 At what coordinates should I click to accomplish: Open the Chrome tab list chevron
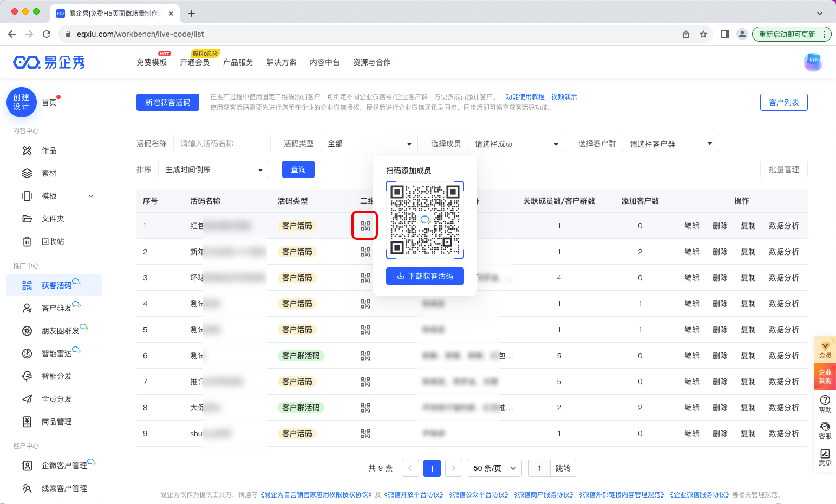click(820, 13)
